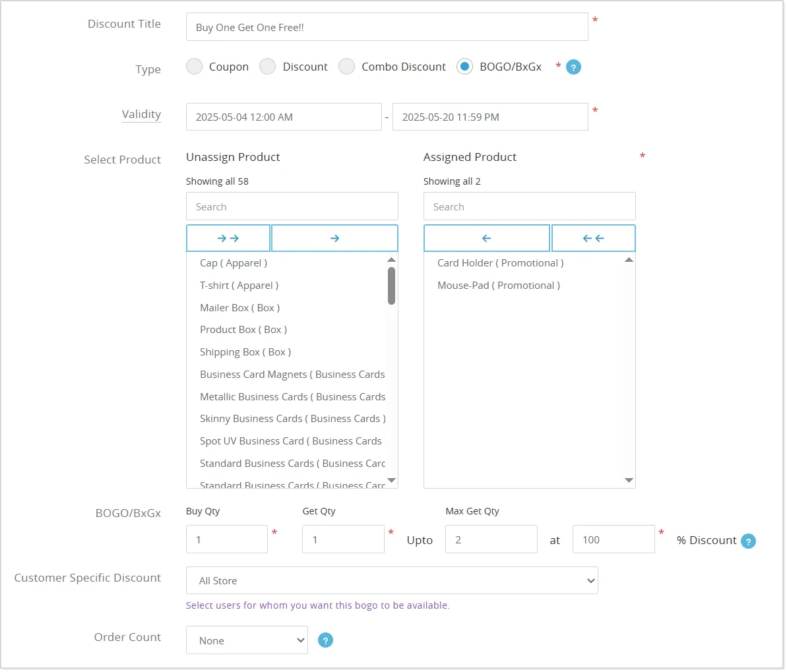Click the up arrow of Unassign Product list
Image resolution: width=787 pixels, height=672 pixels.
click(391, 260)
